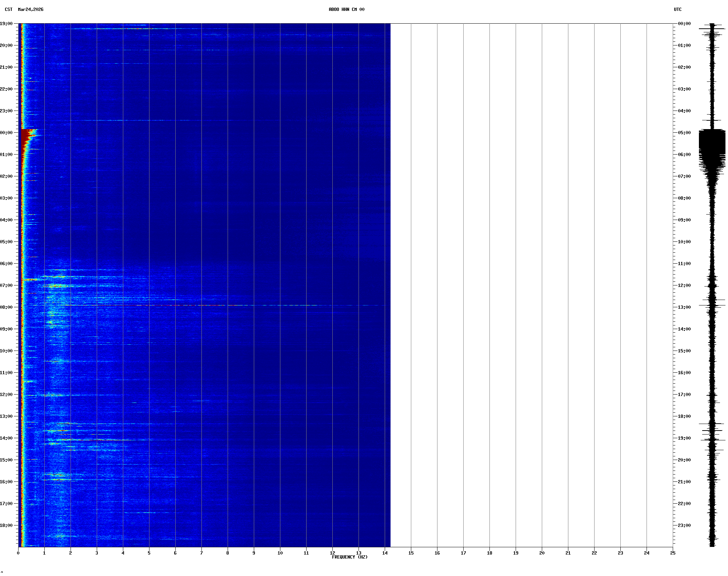This screenshot has height=576, width=728.
Task: Click the 20 Hz frequency tick label
Action: point(542,553)
